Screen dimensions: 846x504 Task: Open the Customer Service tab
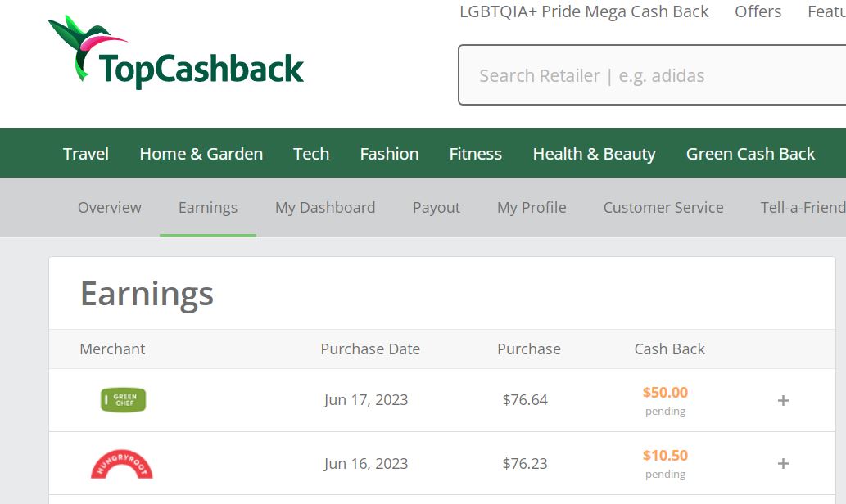663,208
